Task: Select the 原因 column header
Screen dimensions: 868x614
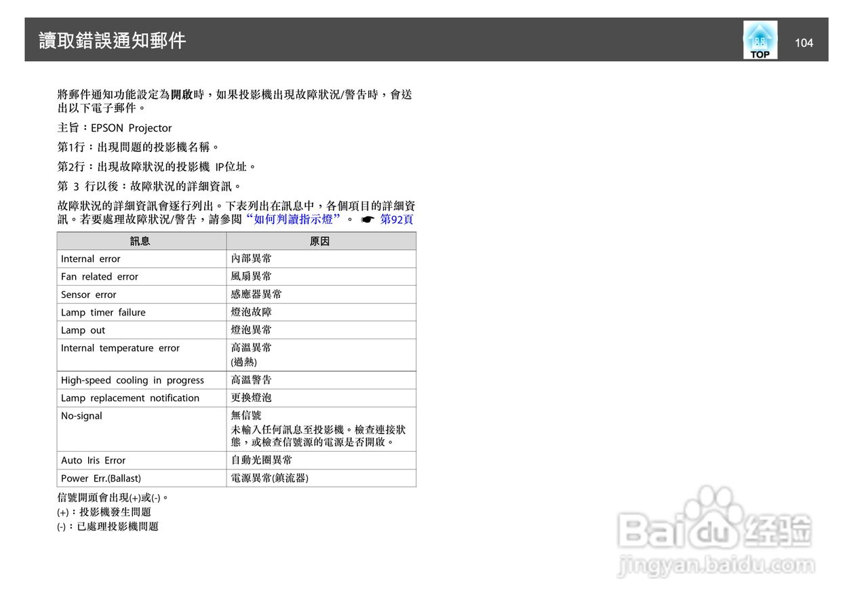Action: (321, 240)
